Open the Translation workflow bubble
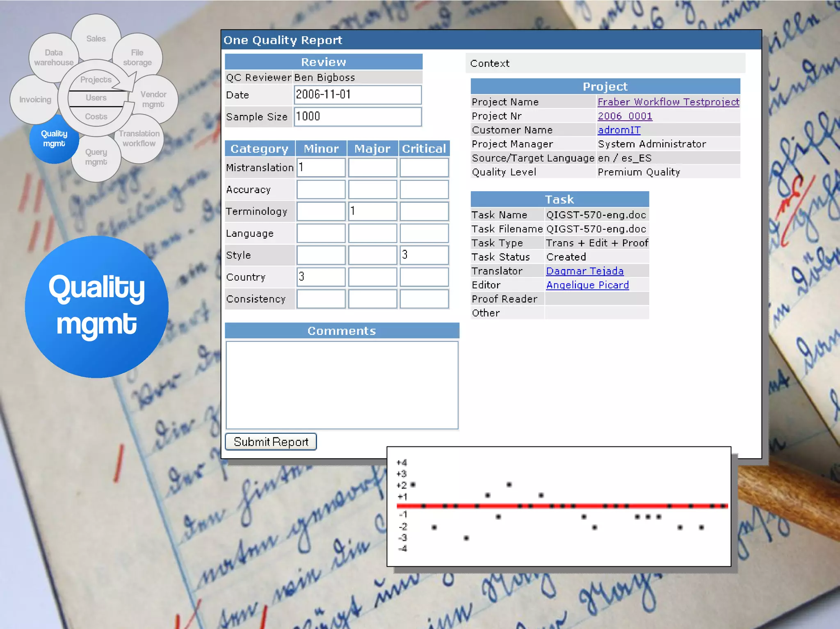The image size is (840, 629). pos(139,138)
